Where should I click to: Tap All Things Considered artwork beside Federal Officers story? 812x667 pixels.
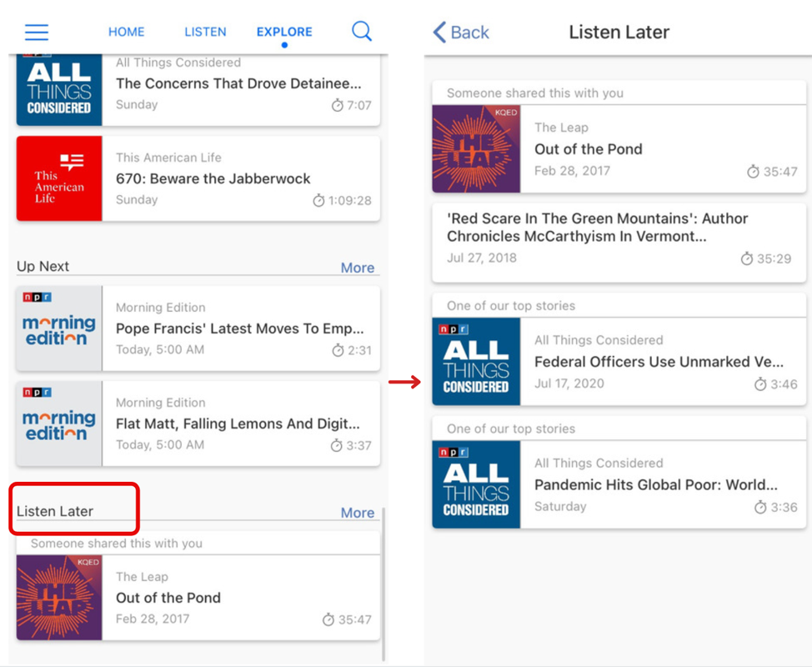[x=476, y=362]
